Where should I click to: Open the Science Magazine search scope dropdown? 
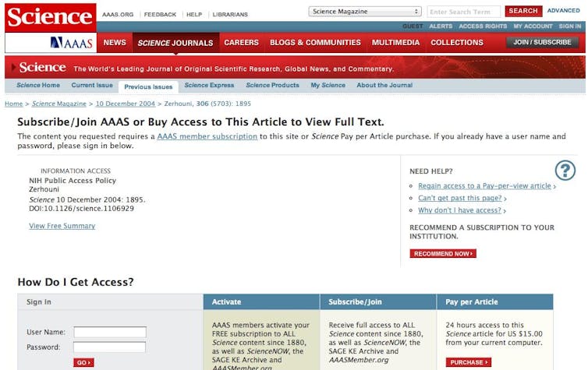point(365,12)
